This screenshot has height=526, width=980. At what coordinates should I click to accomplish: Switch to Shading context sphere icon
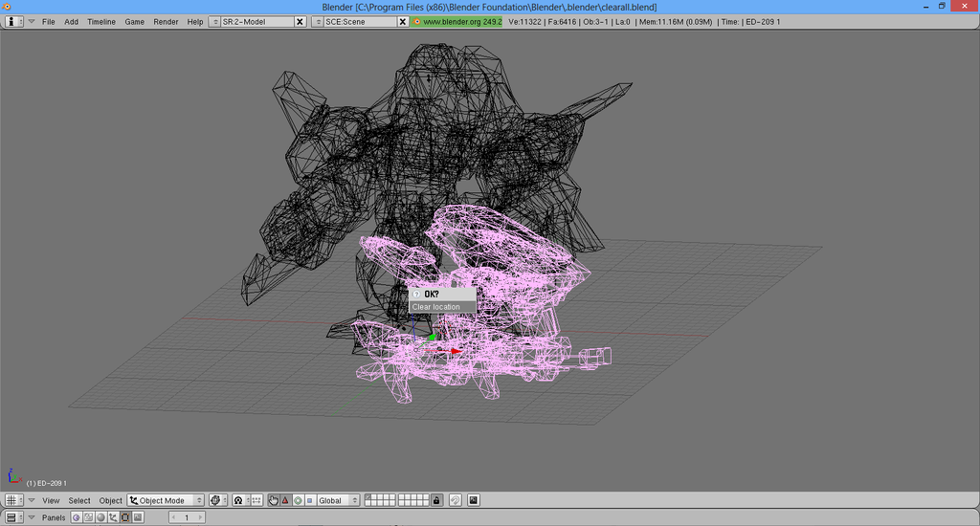[100, 517]
